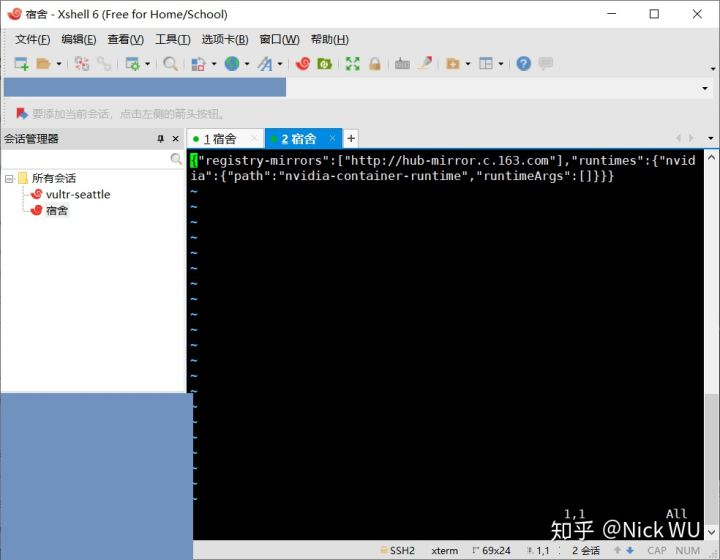Click the 69x24 size in status bar

coord(491,550)
